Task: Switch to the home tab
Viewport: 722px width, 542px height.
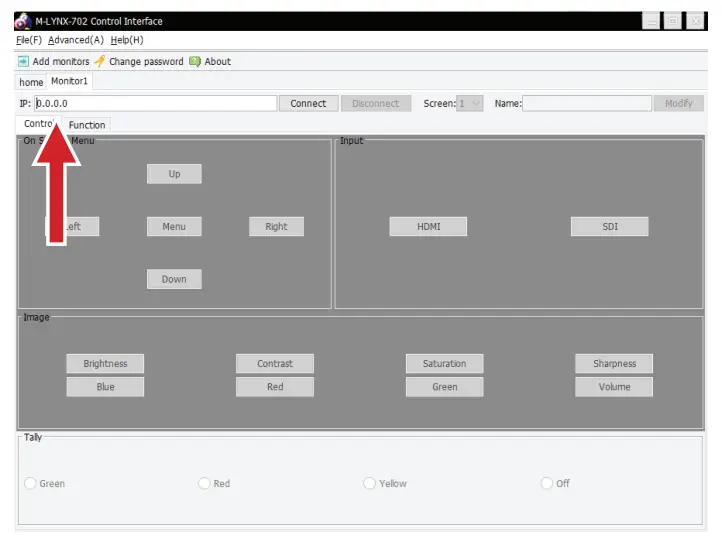Action: (x=31, y=82)
